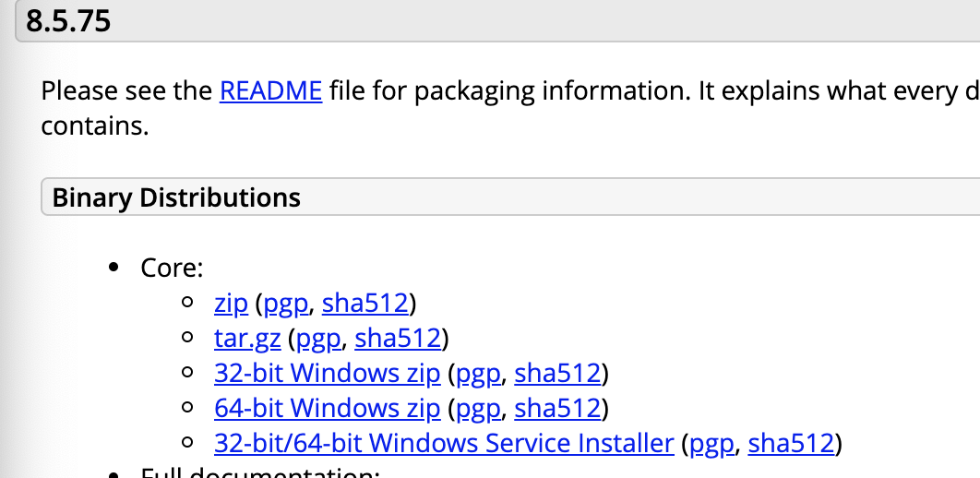Screen dimensions: 980x478
Task: Open sha512 checksum for tar.gz
Action: coord(398,338)
